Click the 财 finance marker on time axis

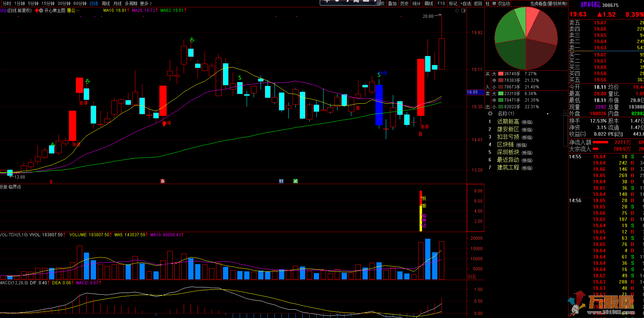281,181
